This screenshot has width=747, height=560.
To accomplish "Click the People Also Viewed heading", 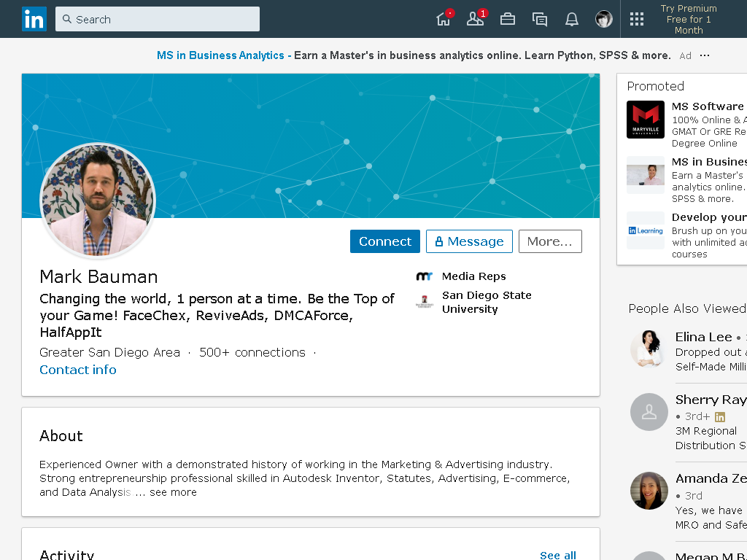I will [x=687, y=308].
